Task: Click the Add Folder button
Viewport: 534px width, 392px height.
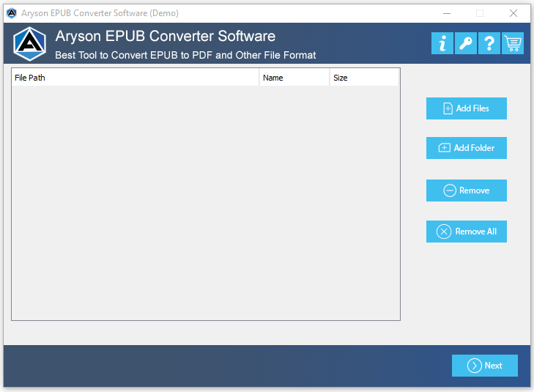Action: pyautogui.click(x=466, y=148)
